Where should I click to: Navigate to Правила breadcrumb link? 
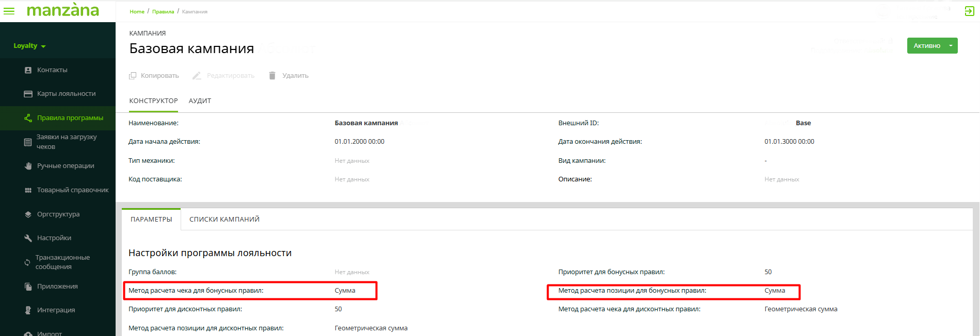pos(163,12)
